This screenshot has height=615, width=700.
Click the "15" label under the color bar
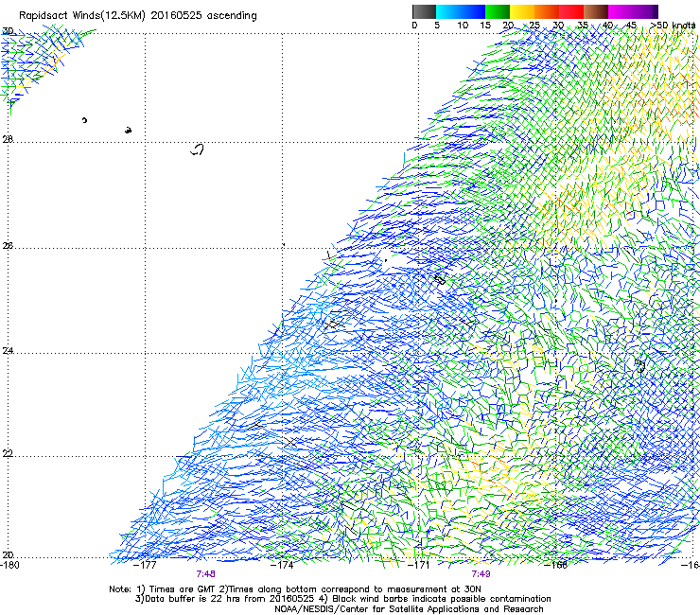point(485,26)
